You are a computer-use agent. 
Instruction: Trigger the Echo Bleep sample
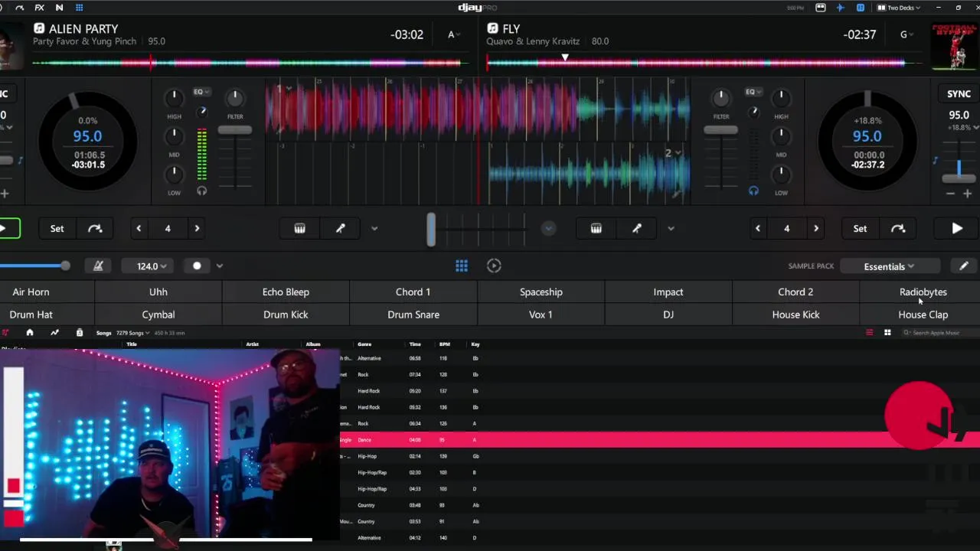(286, 292)
